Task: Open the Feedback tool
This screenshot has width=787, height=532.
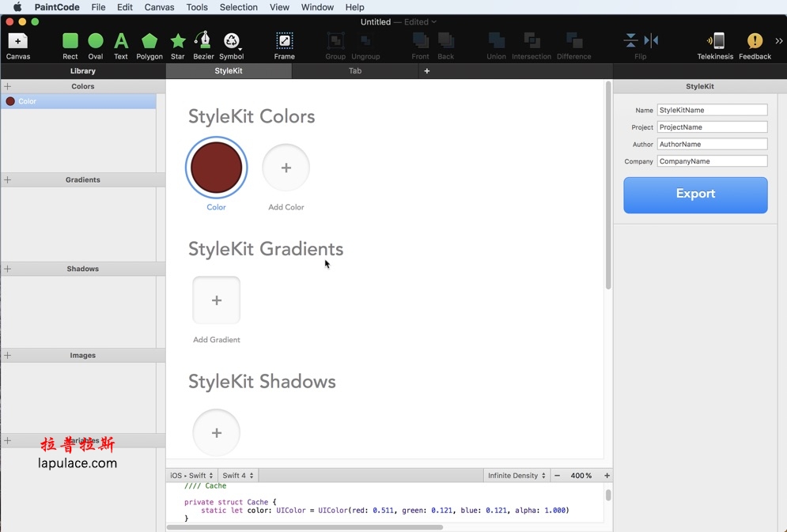Action: click(x=755, y=46)
